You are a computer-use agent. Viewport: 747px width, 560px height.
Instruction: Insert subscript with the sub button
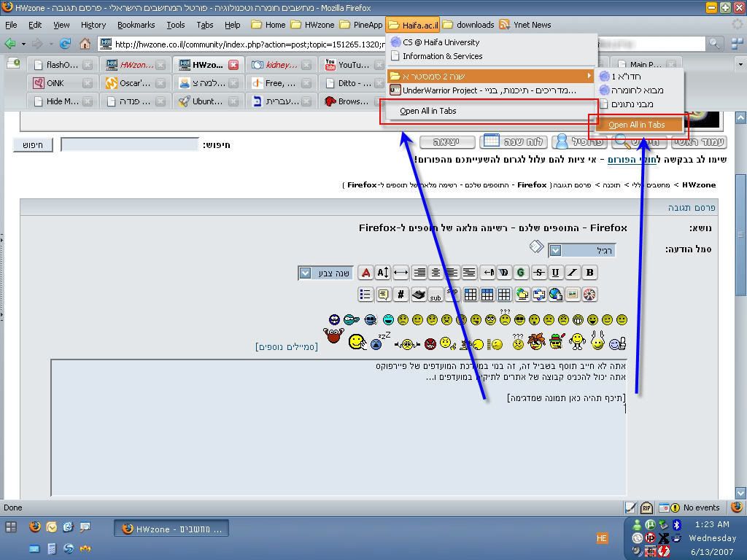436,295
